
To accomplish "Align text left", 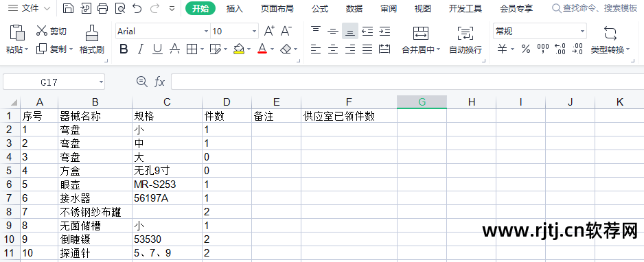I will 315,49.
